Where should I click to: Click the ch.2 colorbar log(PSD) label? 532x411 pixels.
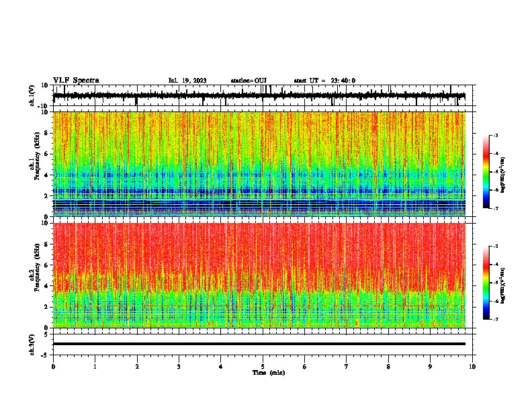click(x=502, y=285)
